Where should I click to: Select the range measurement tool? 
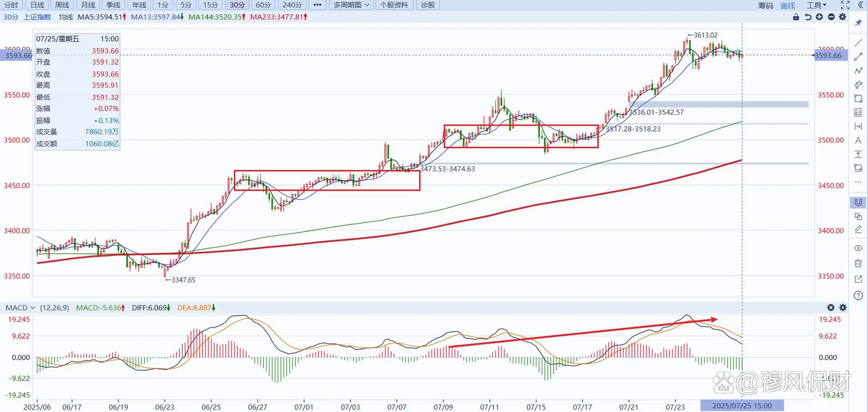(858, 126)
